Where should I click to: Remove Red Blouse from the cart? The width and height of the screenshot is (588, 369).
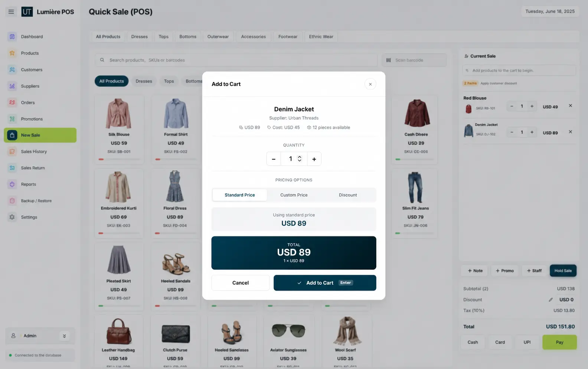tap(571, 106)
